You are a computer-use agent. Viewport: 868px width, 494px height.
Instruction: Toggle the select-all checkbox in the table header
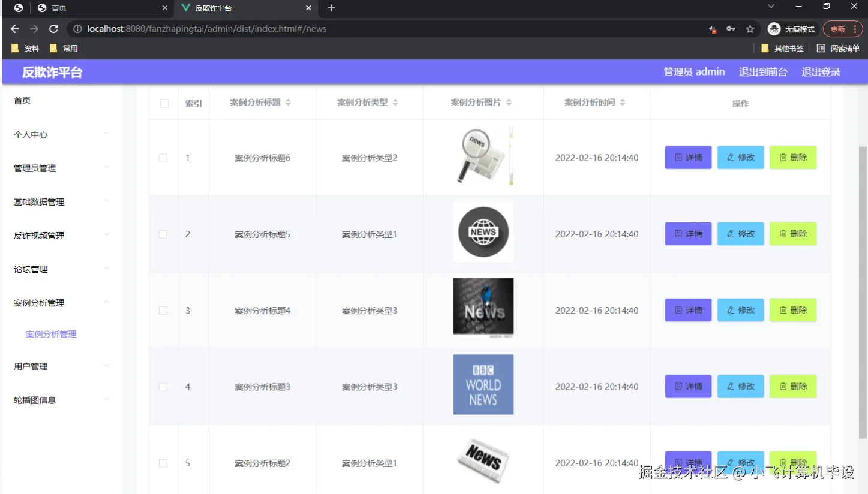164,103
